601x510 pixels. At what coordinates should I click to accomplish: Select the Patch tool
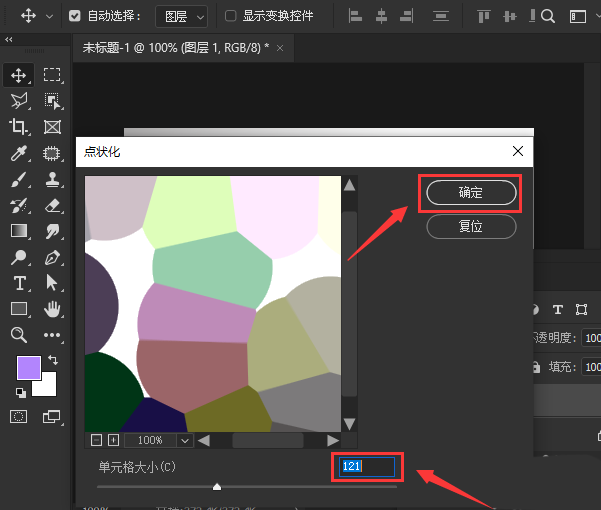coord(52,153)
